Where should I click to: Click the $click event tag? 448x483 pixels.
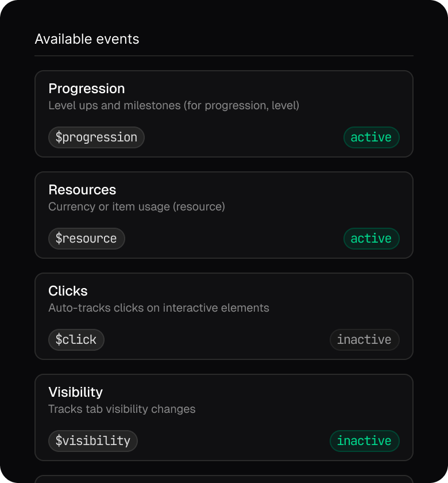pyautogui.click(x=76, y=340)
